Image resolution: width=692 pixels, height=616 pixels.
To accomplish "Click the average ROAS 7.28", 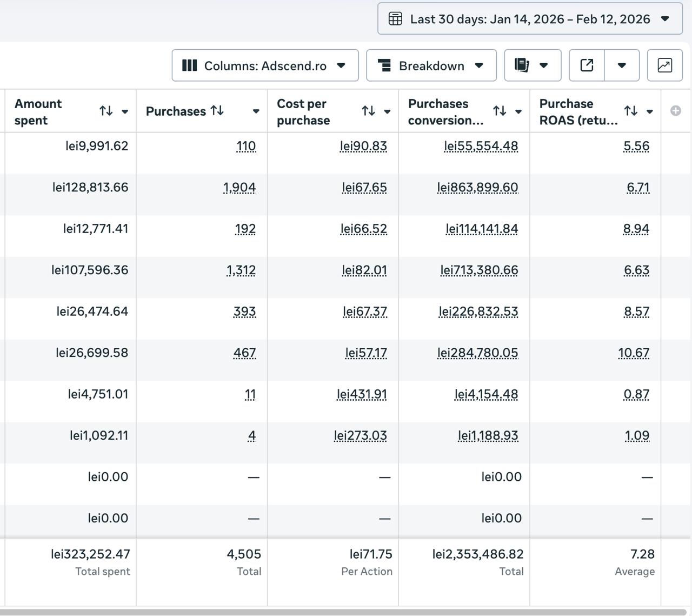I will point(642,554).
